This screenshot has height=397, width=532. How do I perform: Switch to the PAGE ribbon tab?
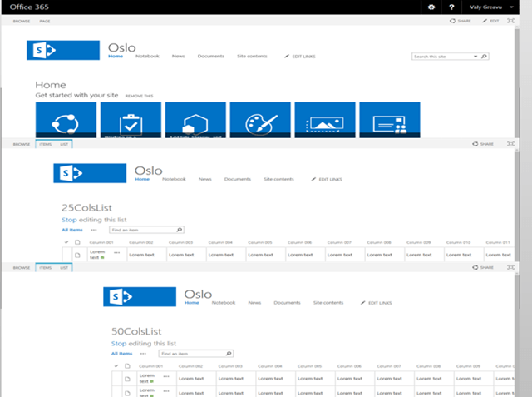pos(45,20)
